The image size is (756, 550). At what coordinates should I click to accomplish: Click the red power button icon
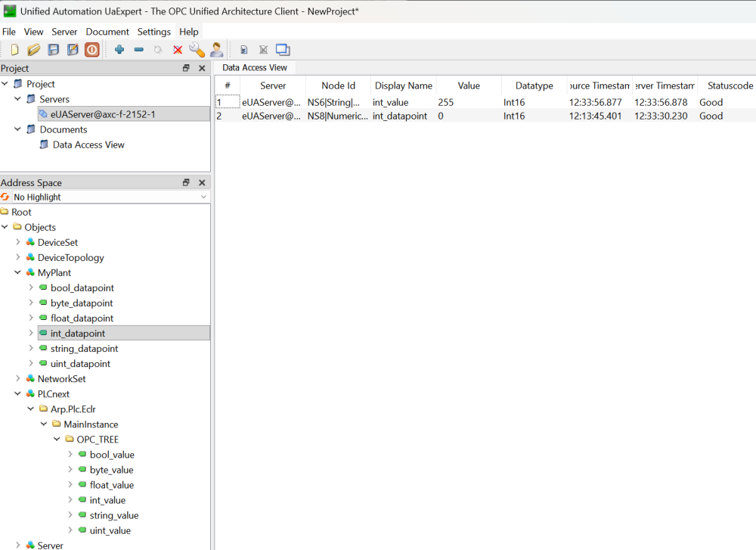coord(91,50)
